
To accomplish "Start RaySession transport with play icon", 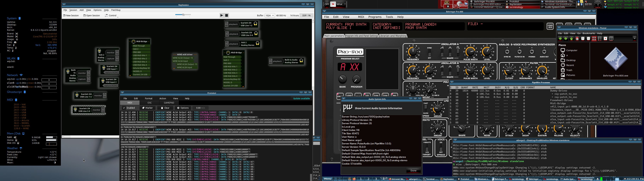I will 221,15.
